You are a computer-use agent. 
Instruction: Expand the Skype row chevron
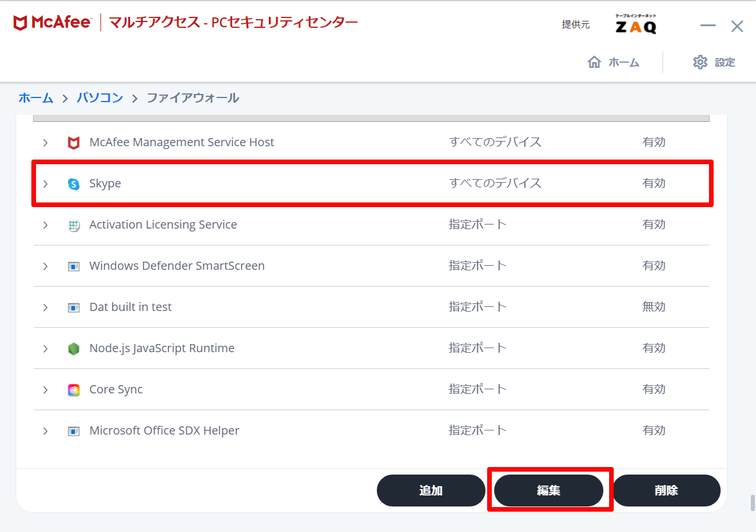pyautogui.click(x=45, y=184)
